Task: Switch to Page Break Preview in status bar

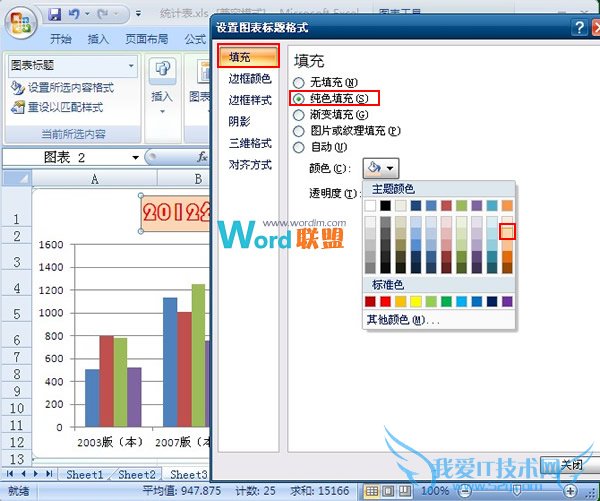Action: pos(404,491)
